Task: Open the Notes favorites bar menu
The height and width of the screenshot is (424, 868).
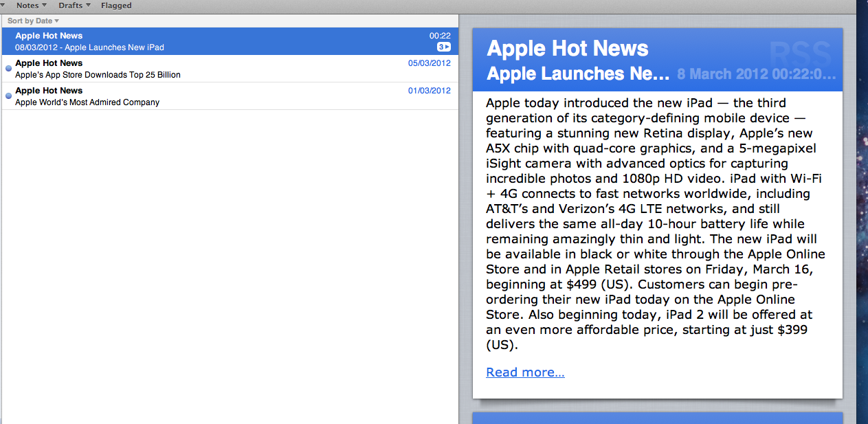Action: (32, 5)
